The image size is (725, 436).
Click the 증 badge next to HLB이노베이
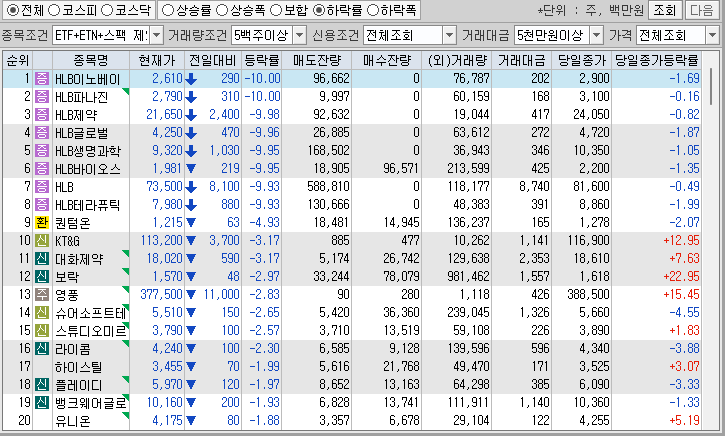[x=42, y=79]
